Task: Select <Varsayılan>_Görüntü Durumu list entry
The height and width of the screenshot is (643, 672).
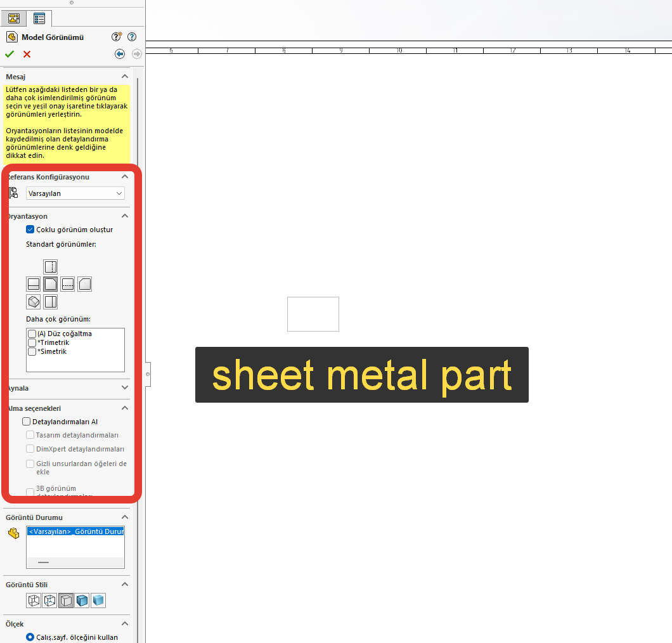Action: 75,532
